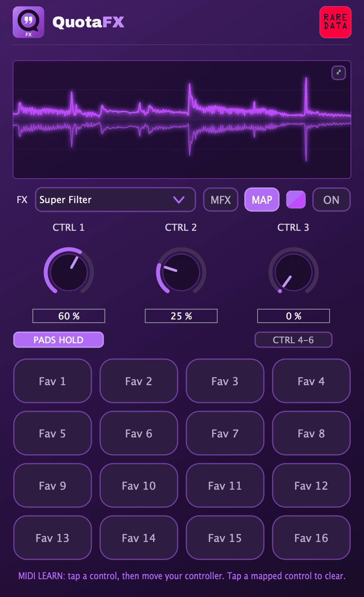
Task: Click the CTRL 3 label
Action: [293, 227]
